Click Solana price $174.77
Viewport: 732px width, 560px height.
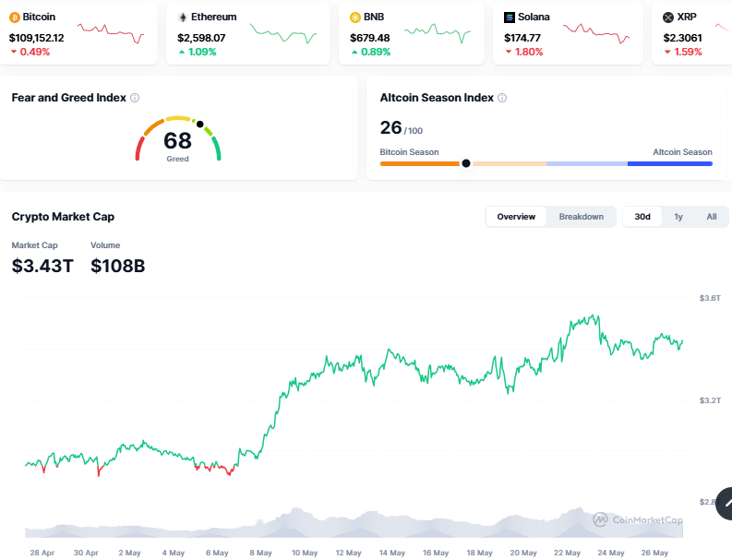[x=522, y=38]
